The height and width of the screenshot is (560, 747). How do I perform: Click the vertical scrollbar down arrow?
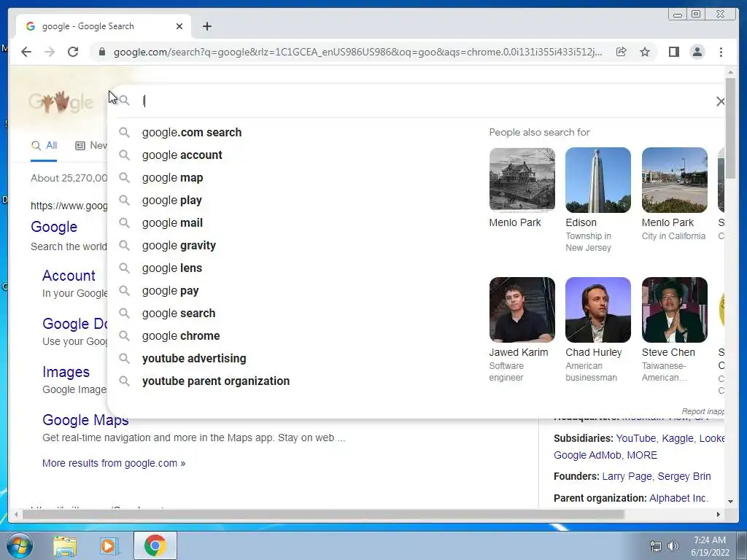(731, 502)
